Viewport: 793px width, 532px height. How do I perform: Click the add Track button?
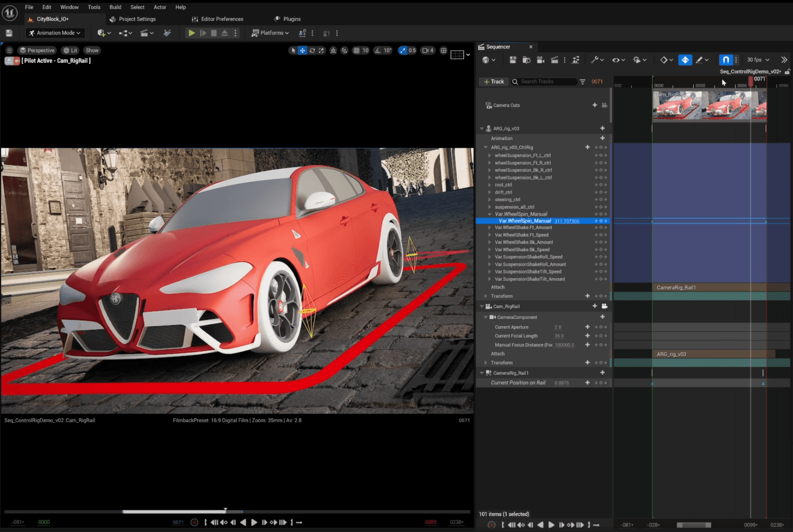(494, 82)
